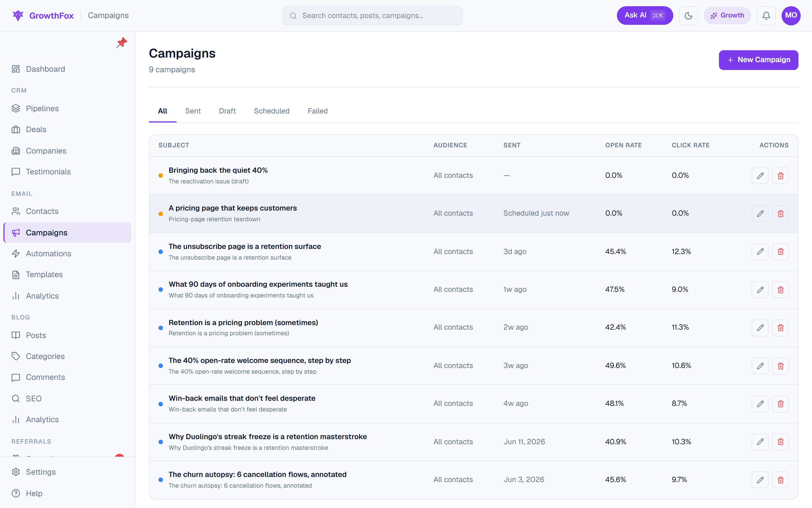The width and height of the screenshot is (812, 508).
Task: Open 'The churn autopsy: 6 cancellation flows' subject
Action: (x=257, y=474)
